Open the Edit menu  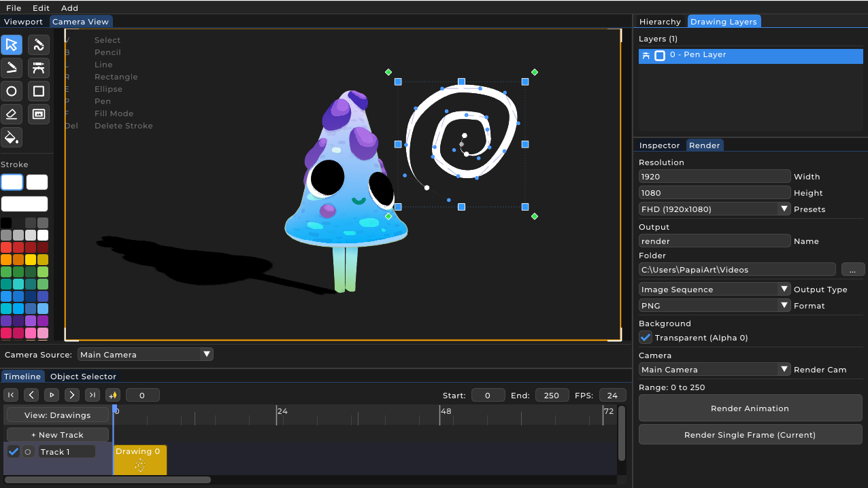(41, 7)
